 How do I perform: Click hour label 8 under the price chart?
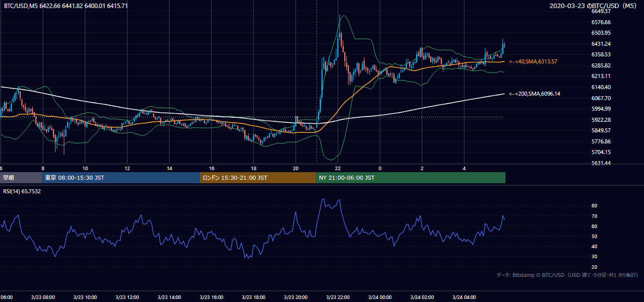tap(43, 168)
